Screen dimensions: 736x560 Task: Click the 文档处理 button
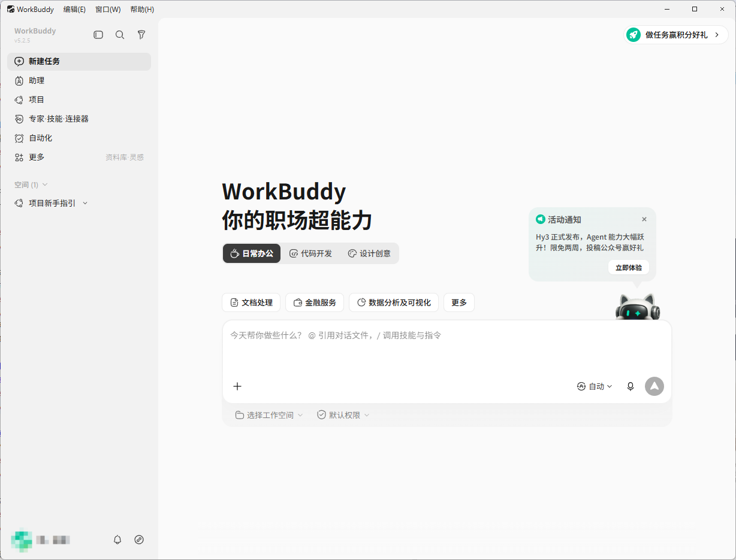pos(251,302)
